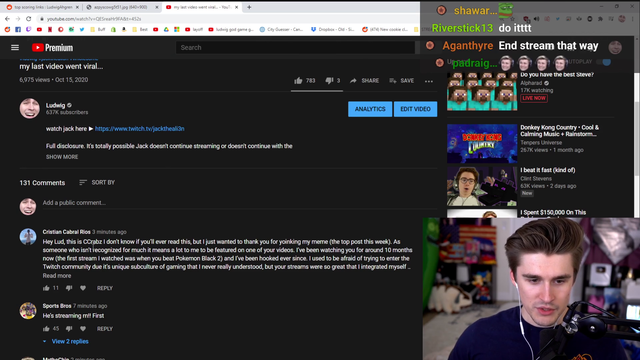Dislike the video with thumbs down
Screen dimensions: 640x360
tap(329, 81)
